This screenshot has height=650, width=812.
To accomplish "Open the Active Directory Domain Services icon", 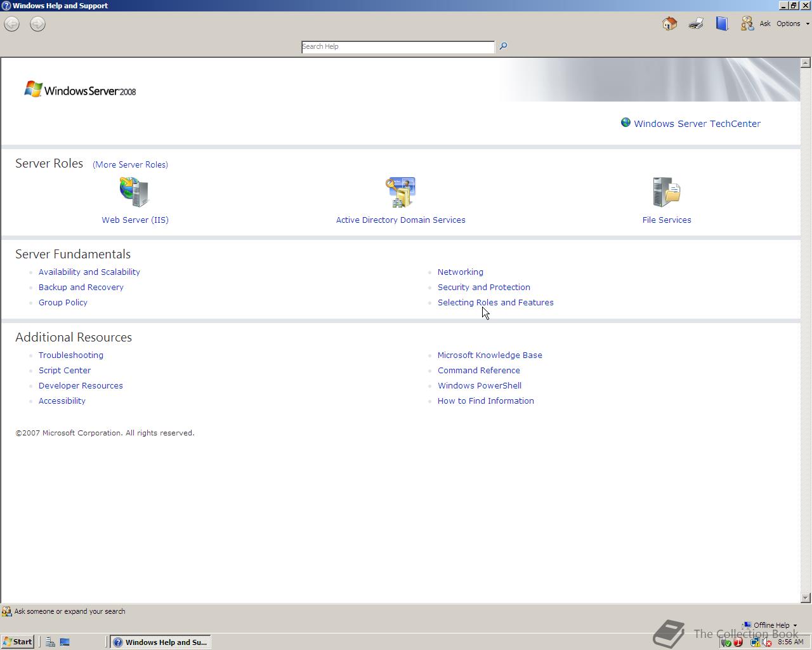I will (400, 192).
